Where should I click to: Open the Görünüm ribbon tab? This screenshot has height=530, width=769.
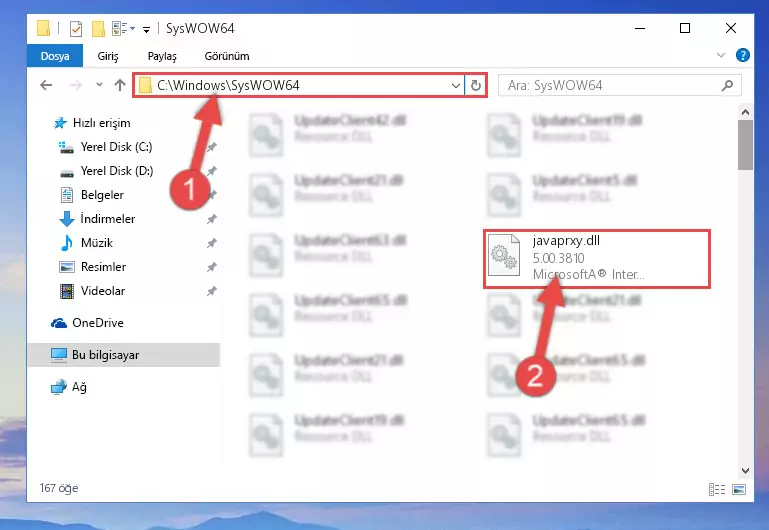point(227,56)
